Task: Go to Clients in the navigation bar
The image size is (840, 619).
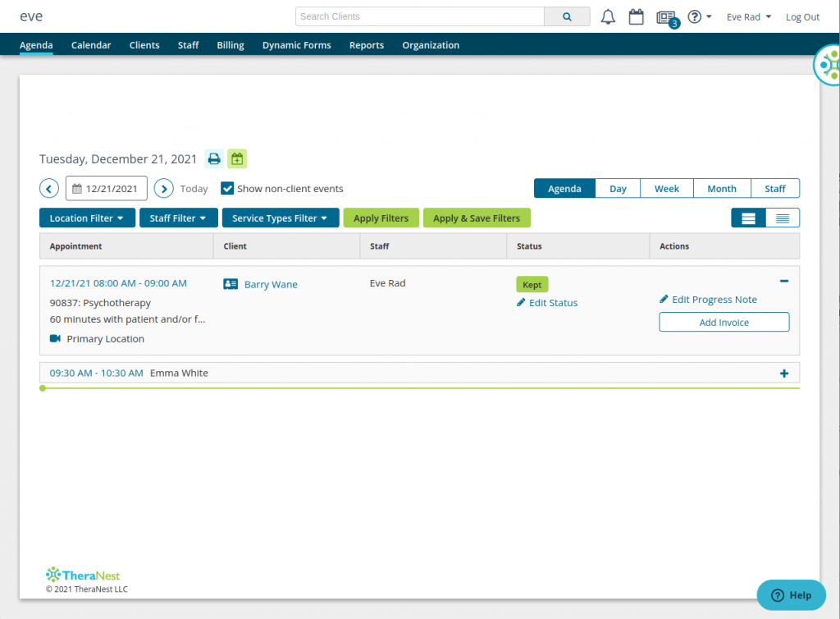Action: click(x=144, y=45)
